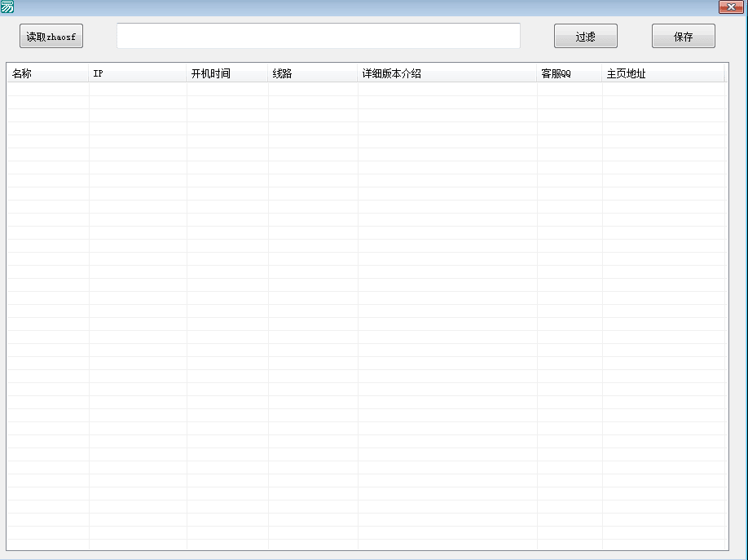The height and width of the screenshot is (560, 748).
Task: Close the window with red X
Action: [x=730, y=7]
